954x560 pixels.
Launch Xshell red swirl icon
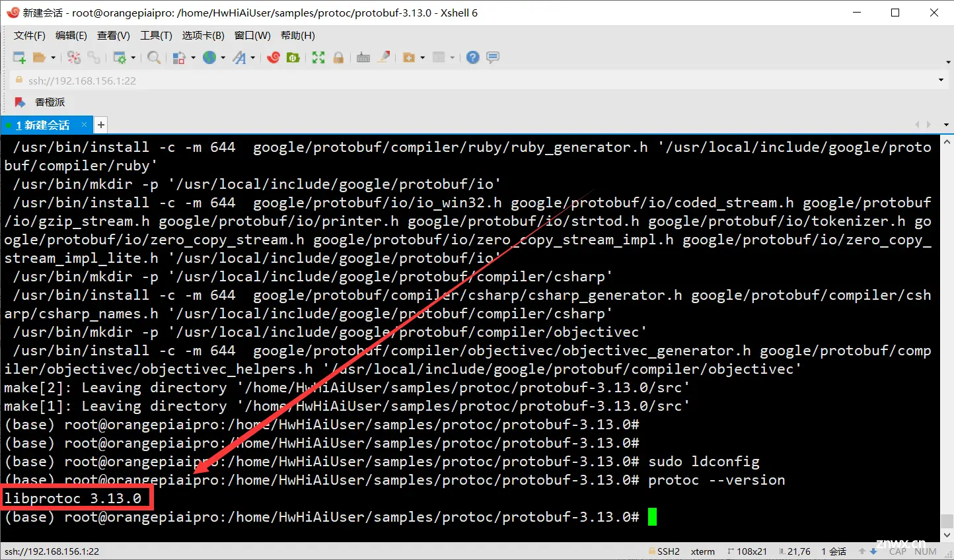tap(274, 57)
